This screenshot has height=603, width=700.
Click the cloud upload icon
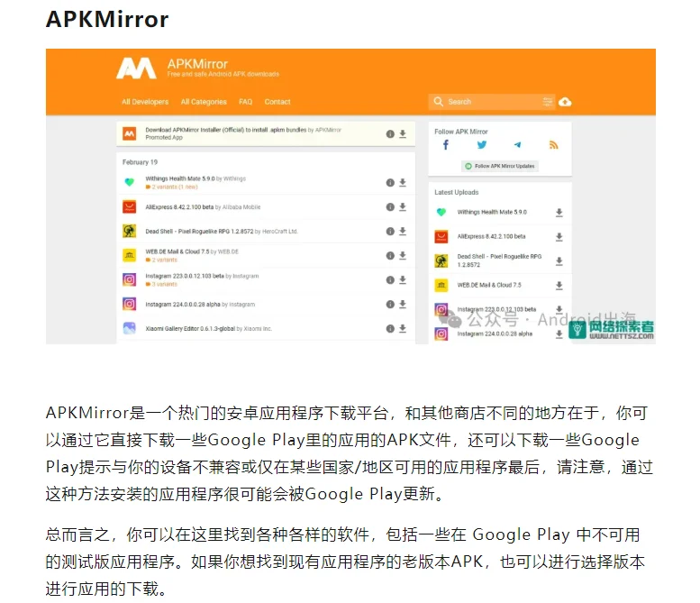pos(565,102)
